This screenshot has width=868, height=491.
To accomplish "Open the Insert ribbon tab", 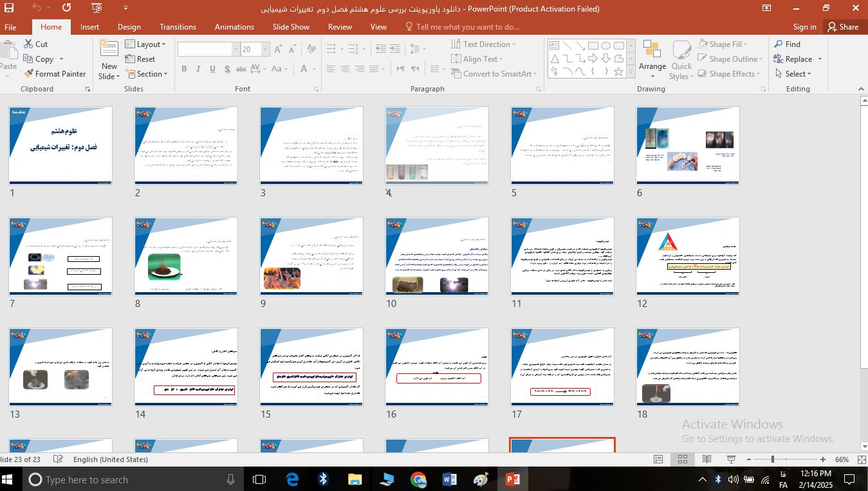I will [x=89, y=27].
